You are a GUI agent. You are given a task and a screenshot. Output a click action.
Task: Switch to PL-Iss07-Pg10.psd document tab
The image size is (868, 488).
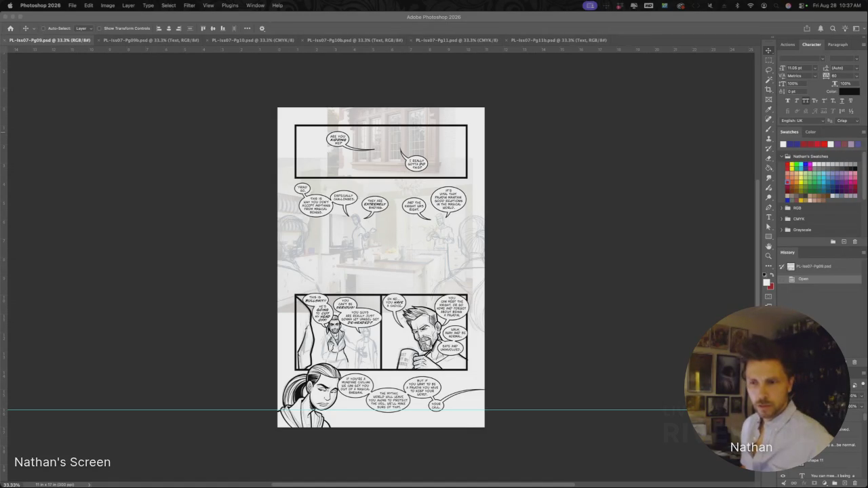tap(253, 40)
